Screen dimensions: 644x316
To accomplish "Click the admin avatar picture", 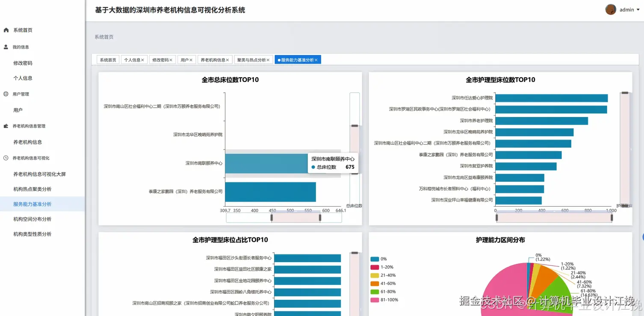I will pos(611,9).
